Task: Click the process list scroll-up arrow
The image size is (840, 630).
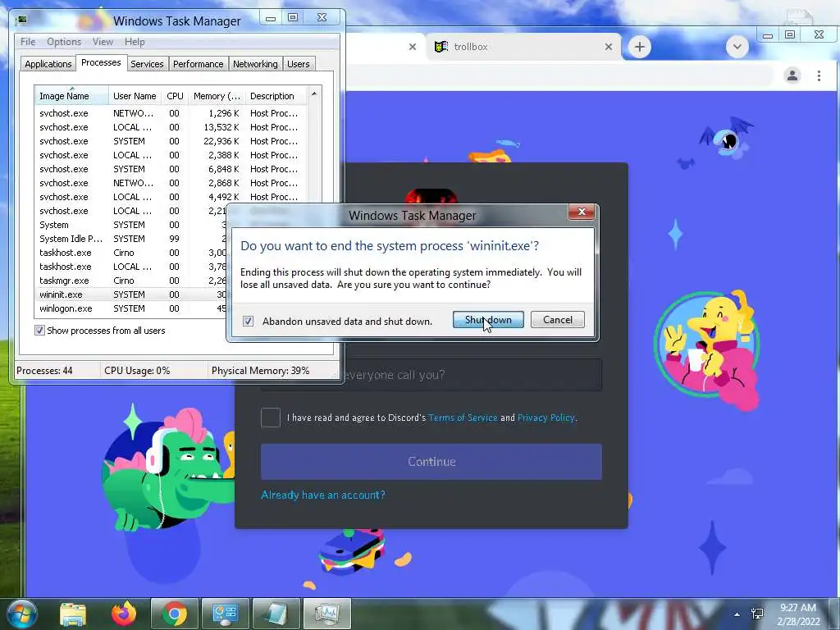Action: click(x=314, y=94)
